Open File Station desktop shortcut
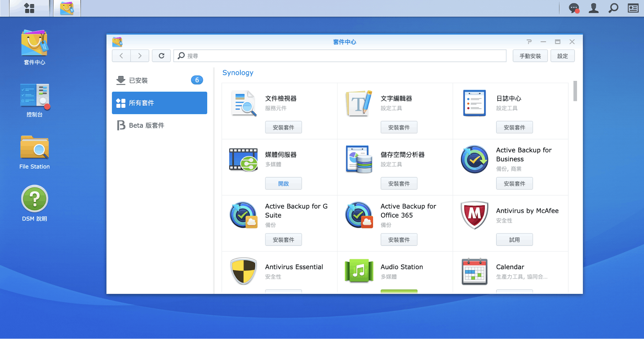 click(x=34, y=152)
